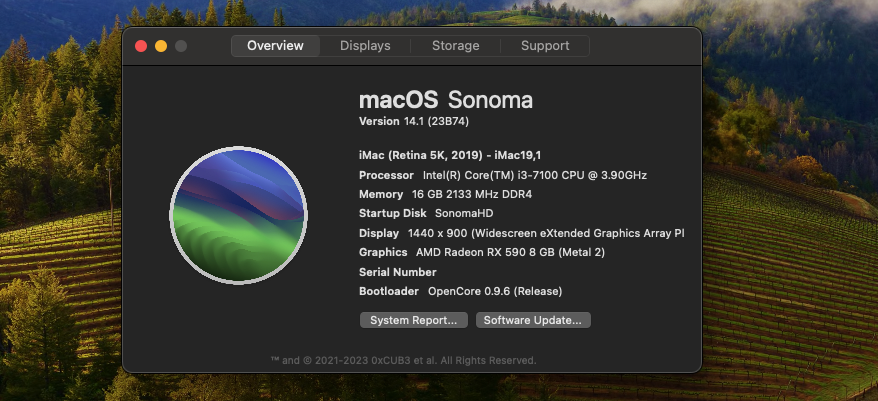Click the 0xCUB3 copyright footer text
878x401 pixels.
403,360
